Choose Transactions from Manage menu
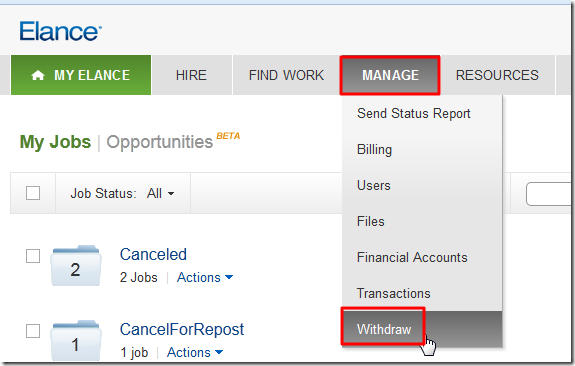This screenshot has height=366, width=575. point(422,293)
